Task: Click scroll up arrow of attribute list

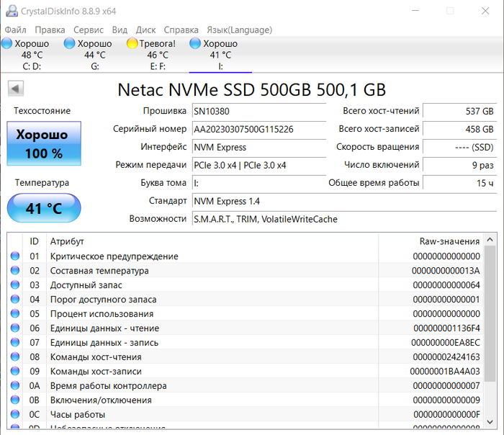Action: click(x=490, y=240)
